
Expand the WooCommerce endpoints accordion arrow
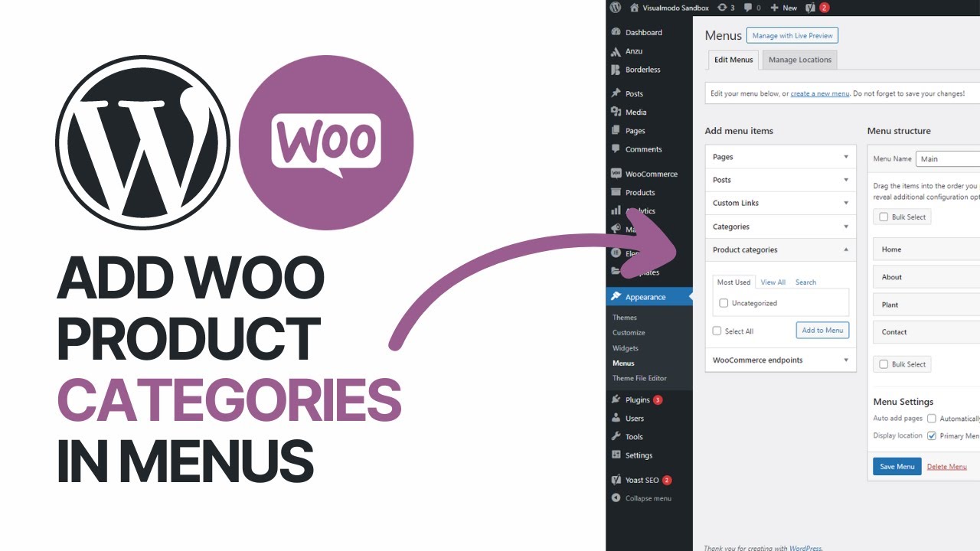point(846,360)
